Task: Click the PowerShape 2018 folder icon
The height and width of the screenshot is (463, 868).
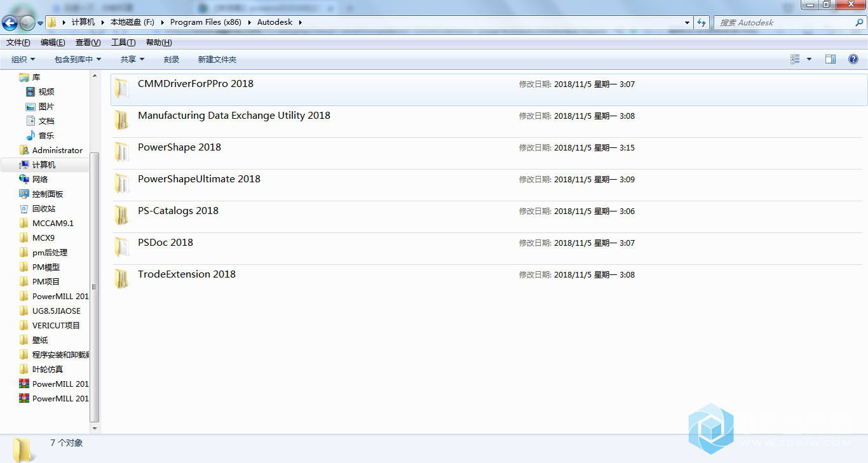Action: click(121, 151)
